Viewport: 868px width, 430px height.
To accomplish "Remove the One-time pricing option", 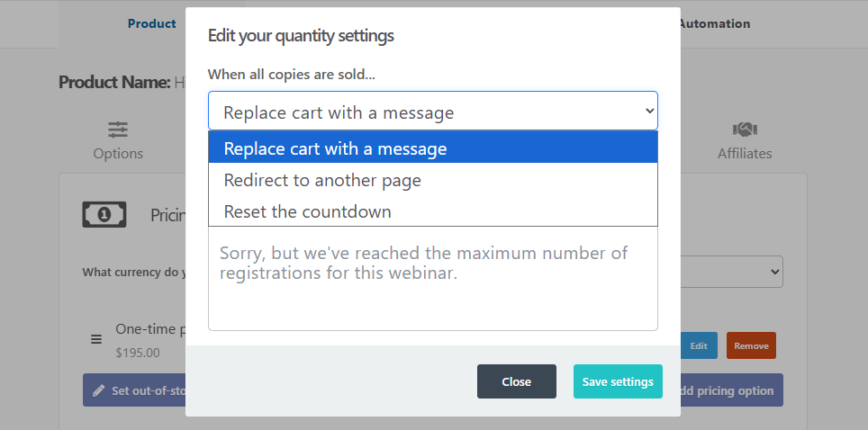I will [x=751, y=345].
